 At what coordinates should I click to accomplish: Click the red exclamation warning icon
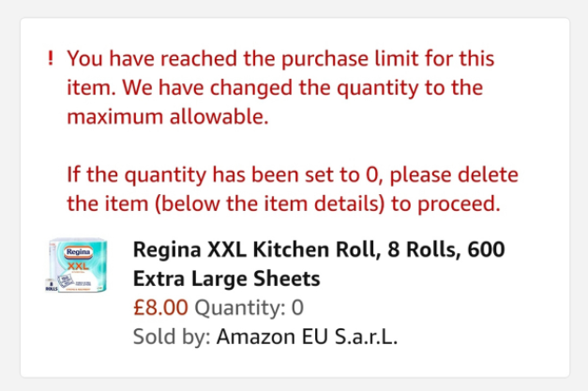[x=51, y=59]
